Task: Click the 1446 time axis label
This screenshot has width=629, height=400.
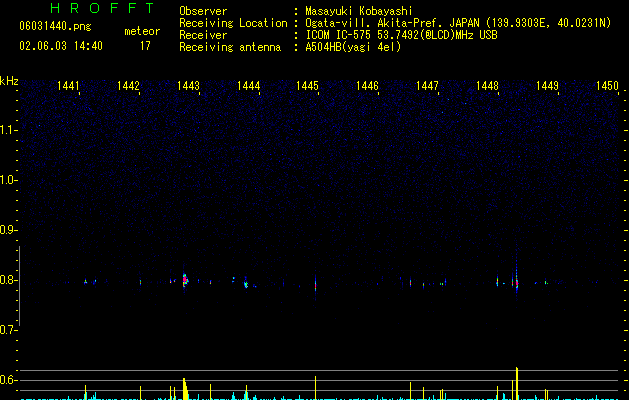Action: [x=367, y=85]
